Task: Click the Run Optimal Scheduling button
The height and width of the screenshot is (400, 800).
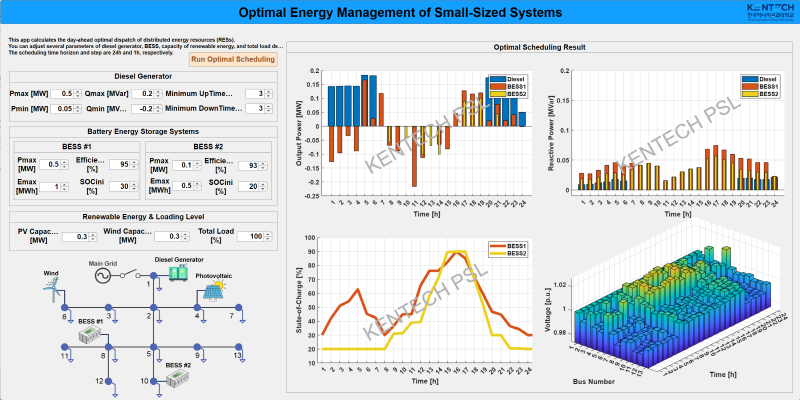Action: 232,59
